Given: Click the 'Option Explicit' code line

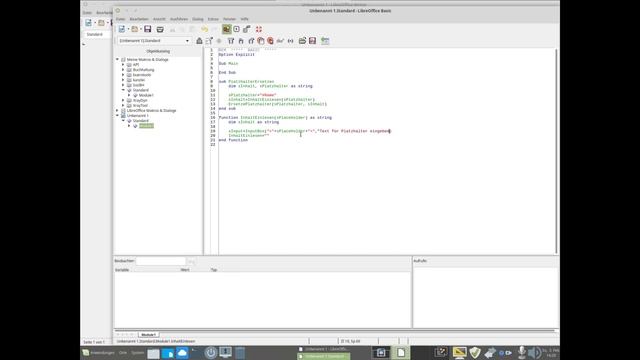Looking at the screenshot, I should click(236, 55).
